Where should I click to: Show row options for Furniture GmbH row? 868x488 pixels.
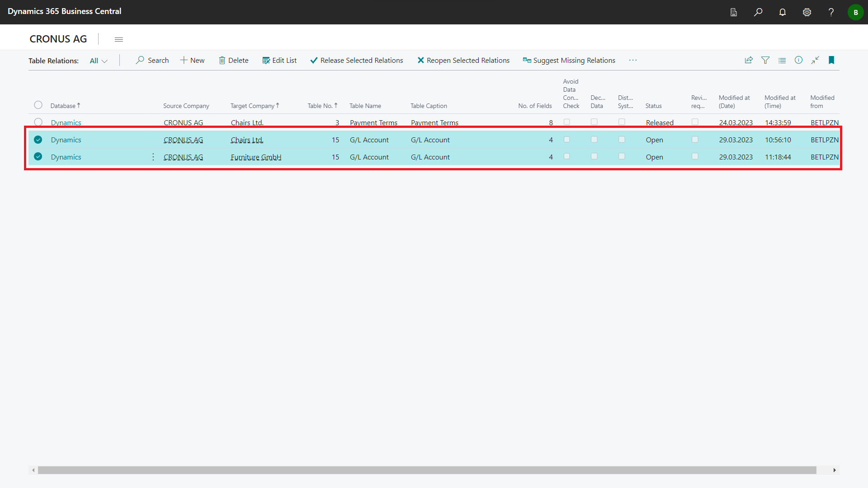pos(153,157)
